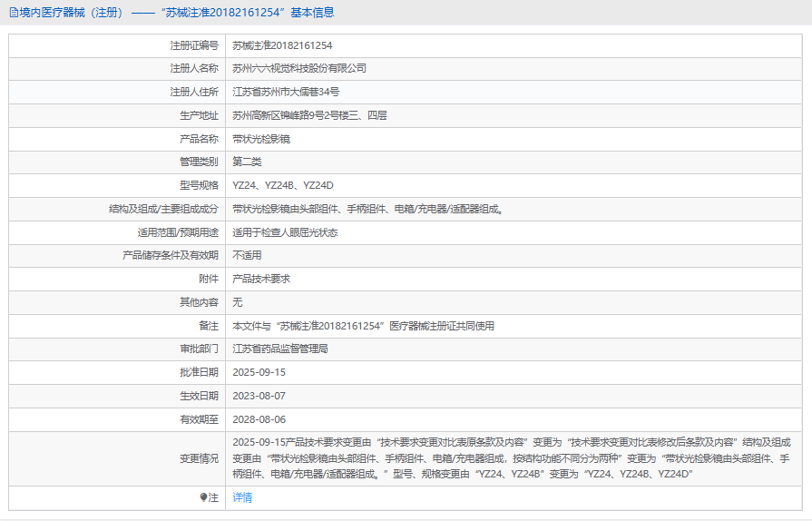Image resolution: width=812 pixels, height=521 pixels.
Task: Click the 有效期至 label
Action: point(199,419)
